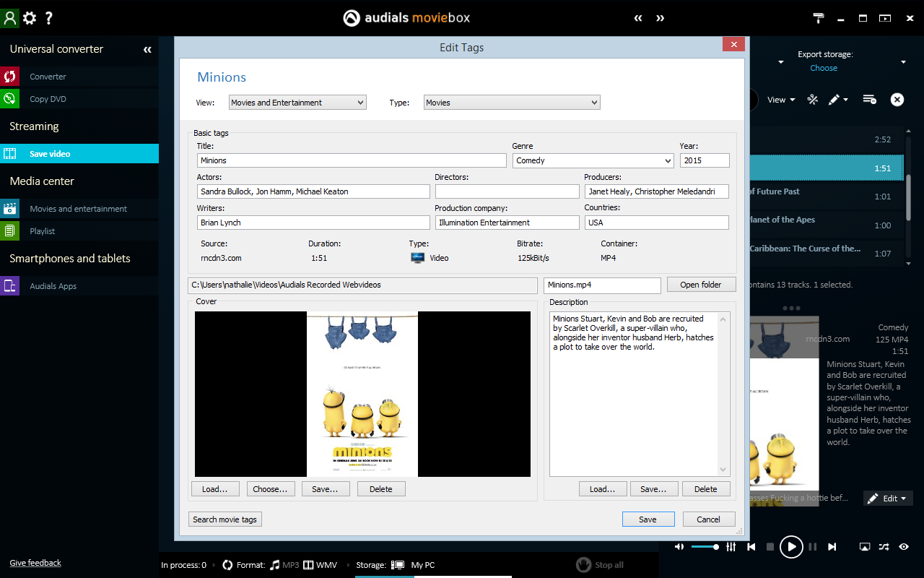Click Choose... cover button
The width and height of the screenshot is (924, 578).
coord(271,489)
